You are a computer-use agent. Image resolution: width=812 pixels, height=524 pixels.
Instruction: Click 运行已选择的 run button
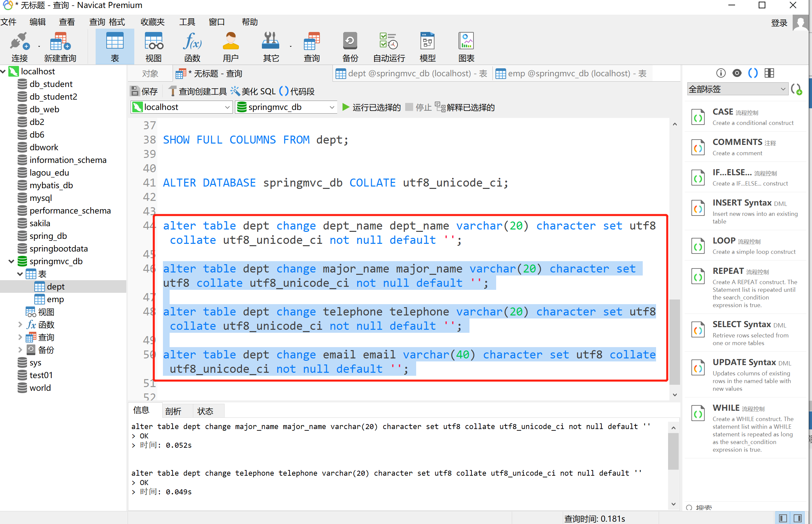click(x=371, y=108)
